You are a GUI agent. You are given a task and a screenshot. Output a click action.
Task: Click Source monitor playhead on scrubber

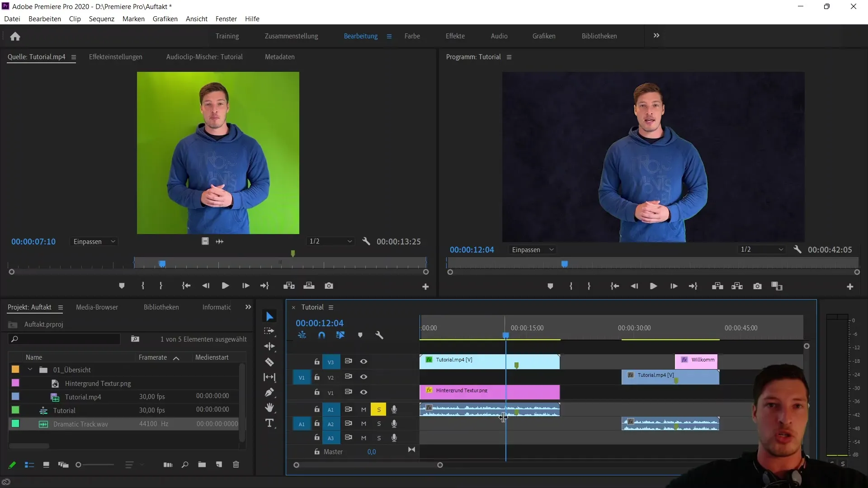[x=162, y=264]
